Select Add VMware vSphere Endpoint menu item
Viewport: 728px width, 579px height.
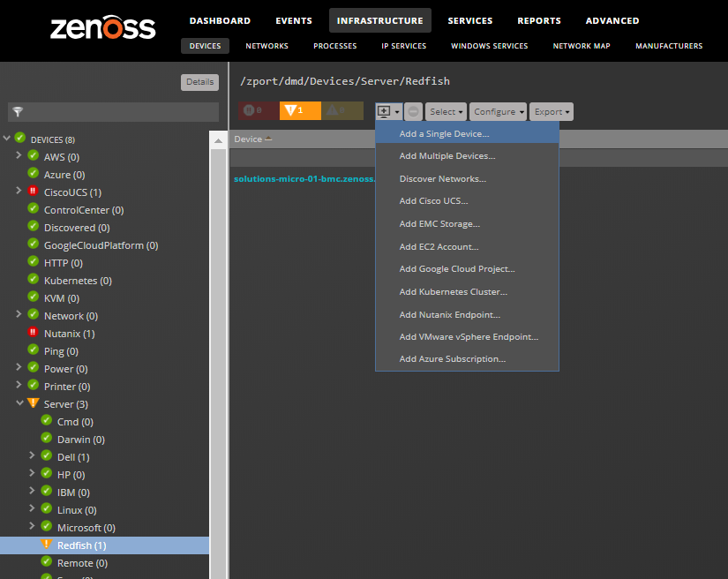click(467, 336)
